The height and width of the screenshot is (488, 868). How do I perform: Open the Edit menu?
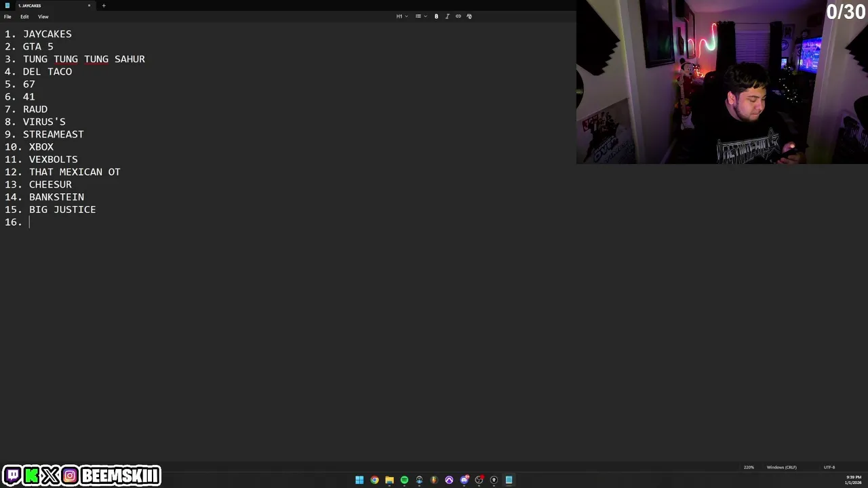point(24,16)
